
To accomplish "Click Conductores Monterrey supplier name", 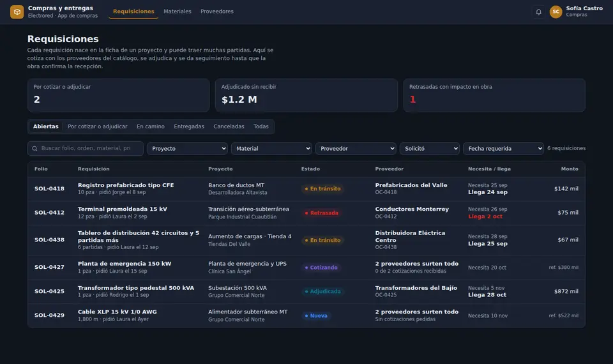I will (412, 209).
